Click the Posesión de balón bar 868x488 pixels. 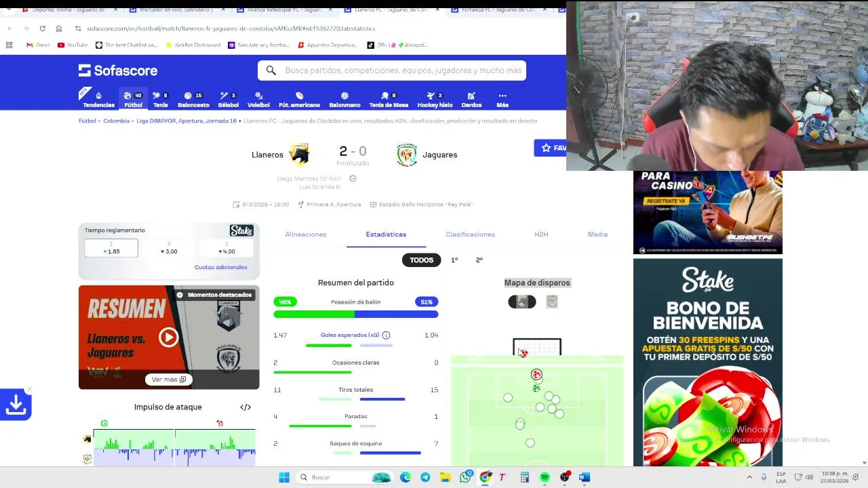point(356,314)
